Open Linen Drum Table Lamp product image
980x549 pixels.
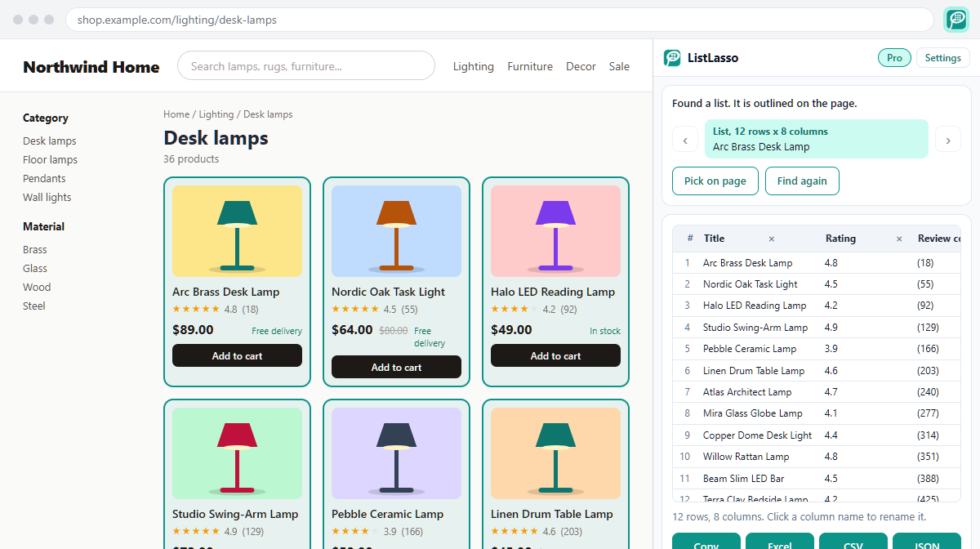(x=555, y=453)
